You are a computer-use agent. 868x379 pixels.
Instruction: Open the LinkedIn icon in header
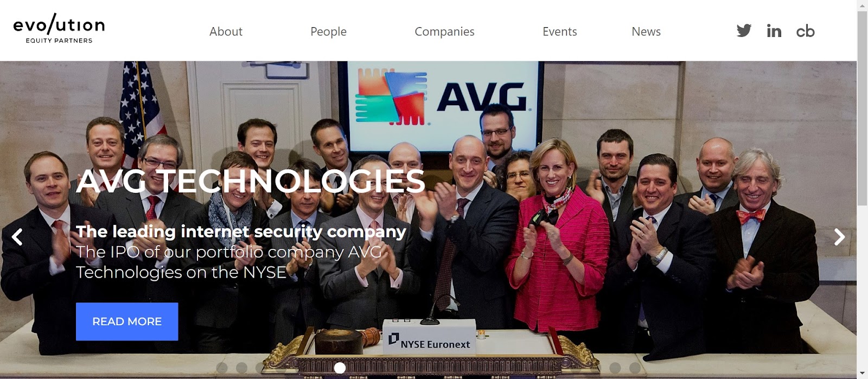pyautogui.click(x=774, y=31)
